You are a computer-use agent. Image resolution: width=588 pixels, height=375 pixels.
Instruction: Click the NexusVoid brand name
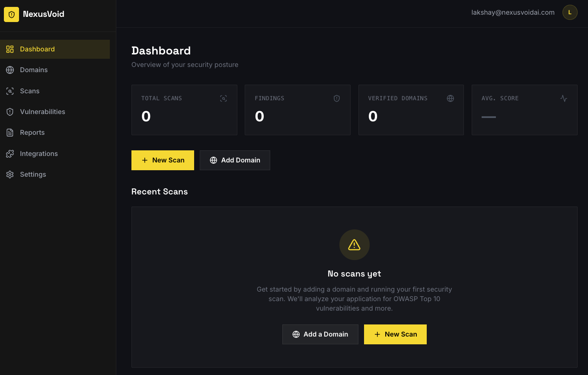point(44,14)
